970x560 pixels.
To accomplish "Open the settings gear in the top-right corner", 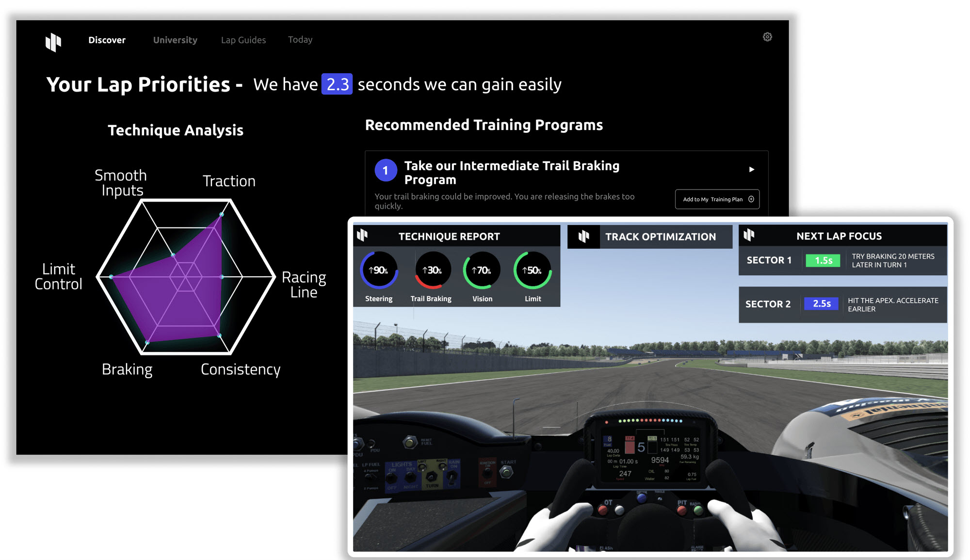I will pyautogui.click(x=768, y=37).
